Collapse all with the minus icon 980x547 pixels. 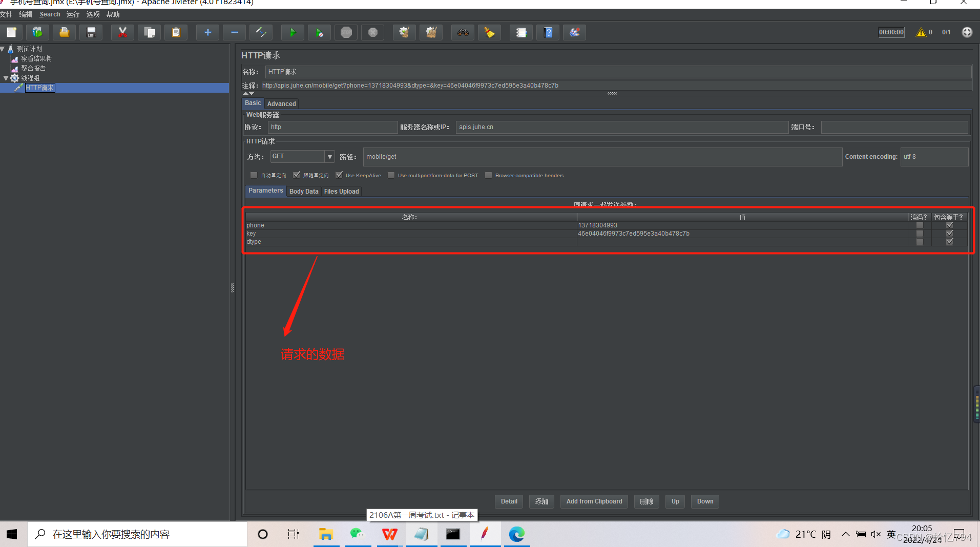[235, 32]
